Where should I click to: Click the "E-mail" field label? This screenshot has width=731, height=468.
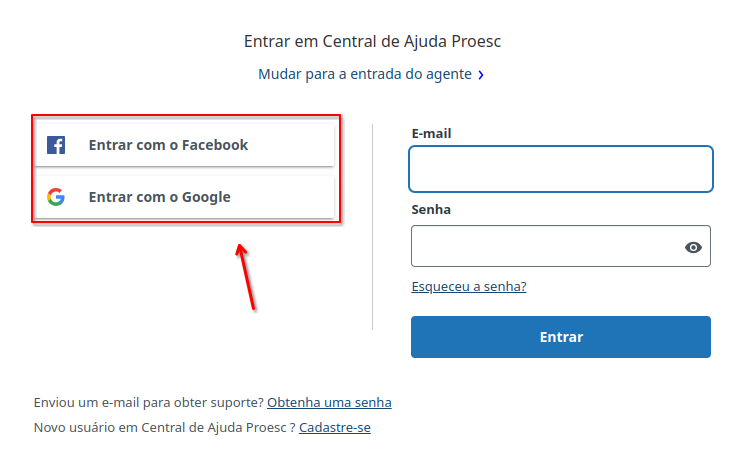pyautogui.click(x=431, y=134)
